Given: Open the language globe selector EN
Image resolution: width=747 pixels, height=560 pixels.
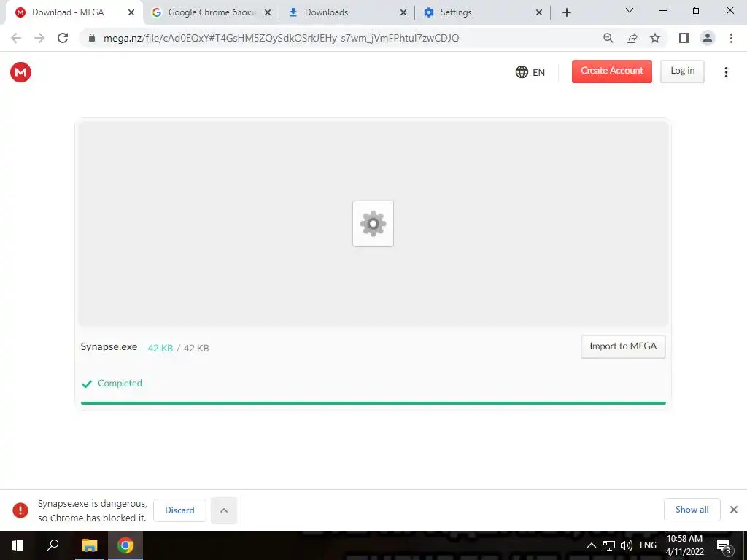Looking at the screenshot, I should point(530,72).
